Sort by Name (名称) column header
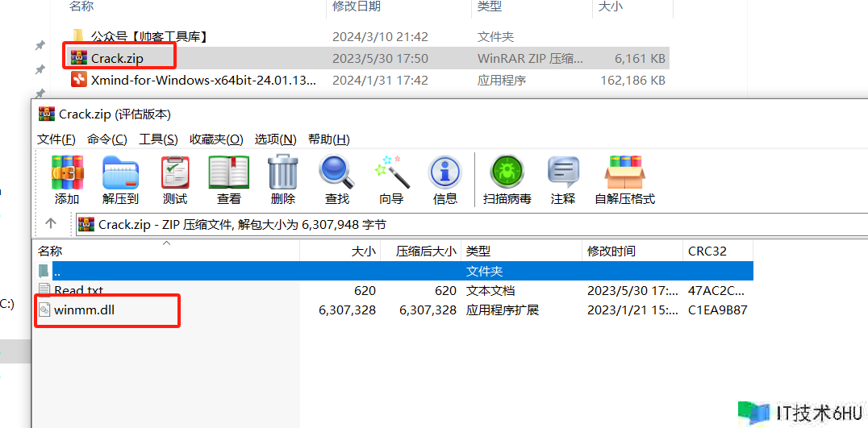Image resolution: width=868 pixels, height=428 pixels. [x=50, y=251]
